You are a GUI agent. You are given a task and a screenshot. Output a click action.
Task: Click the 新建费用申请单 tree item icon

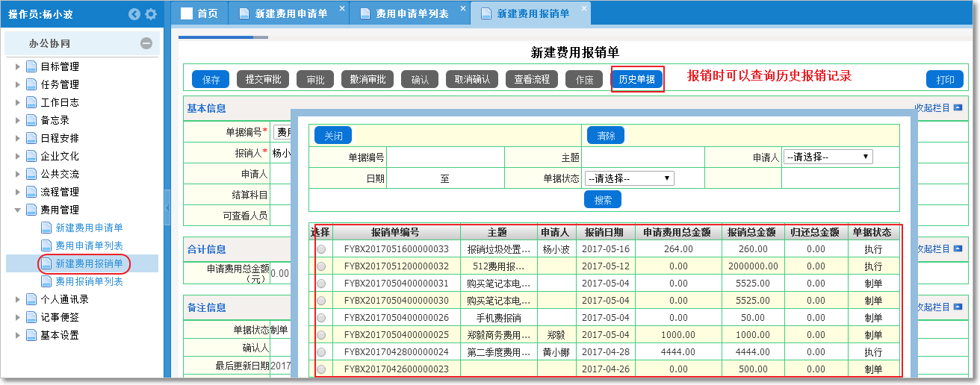tap(46, 228)
